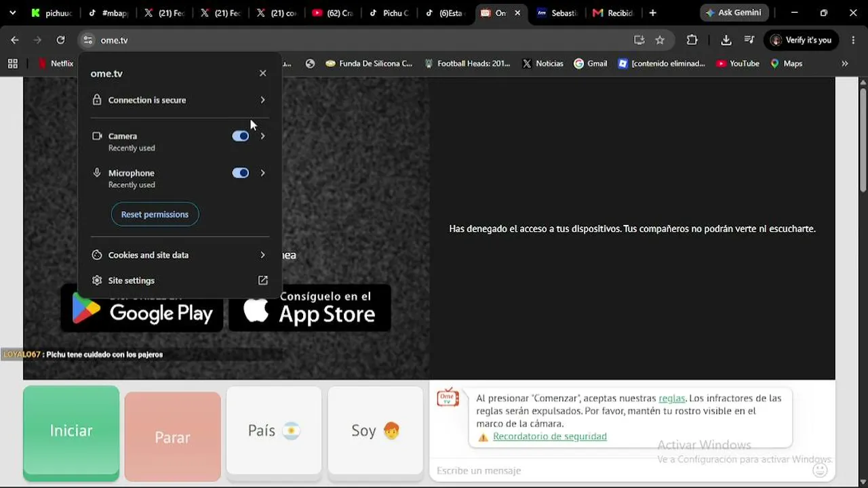Click the Google Play store badge

pyautogui.click(x=142, y=308)
